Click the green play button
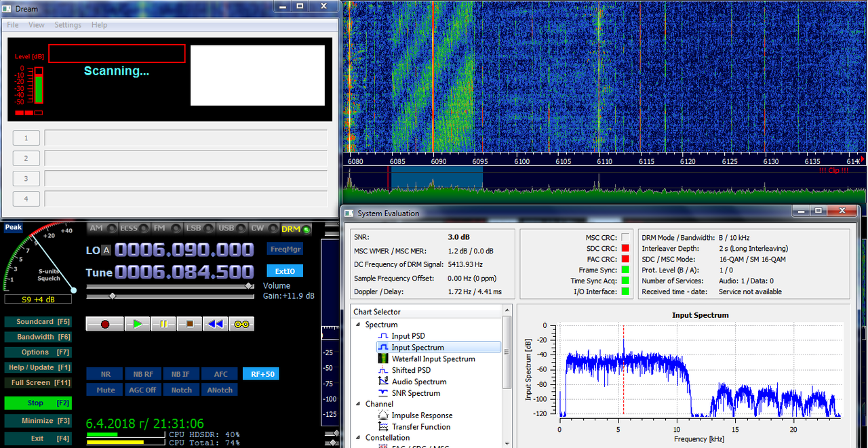Screen dimensions: 868x448 pyautogui.click(x=138, y=324)
